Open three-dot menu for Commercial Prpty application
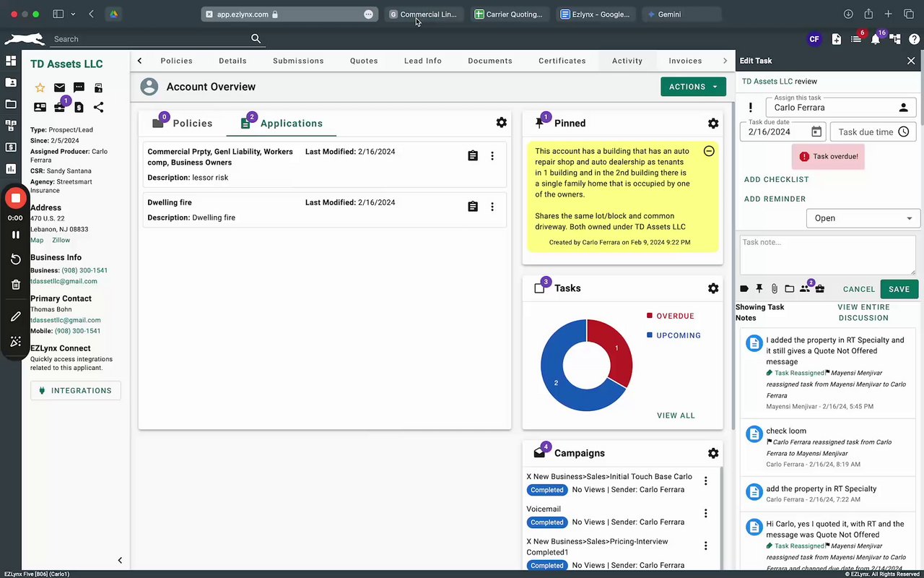This screenshot has width=924, height=578. (x=492, y=156)
